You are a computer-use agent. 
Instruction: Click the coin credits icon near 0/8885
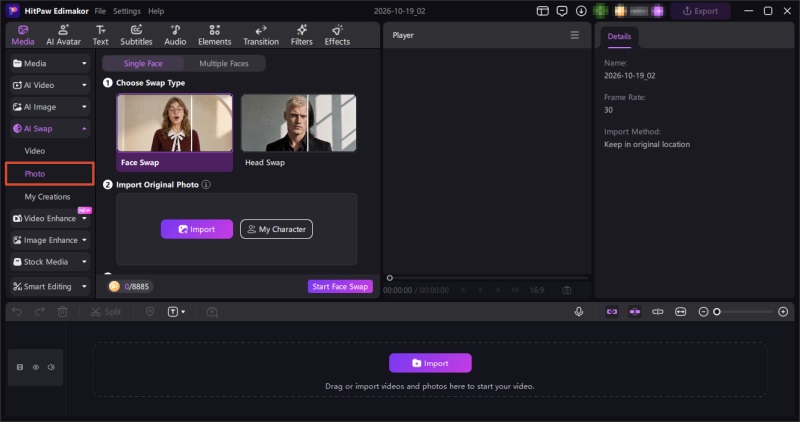point(114,286)
